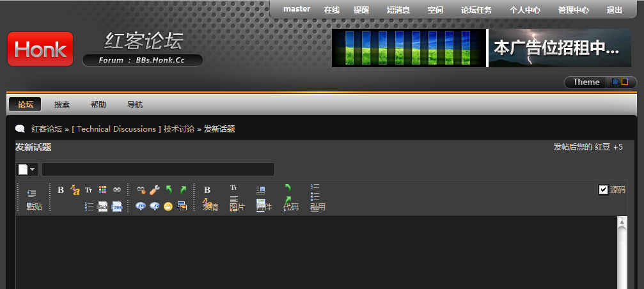Viewport: 644px width, 289px height.
Task: Insert picture with the image icon
Action: click(x=182, y=207)
